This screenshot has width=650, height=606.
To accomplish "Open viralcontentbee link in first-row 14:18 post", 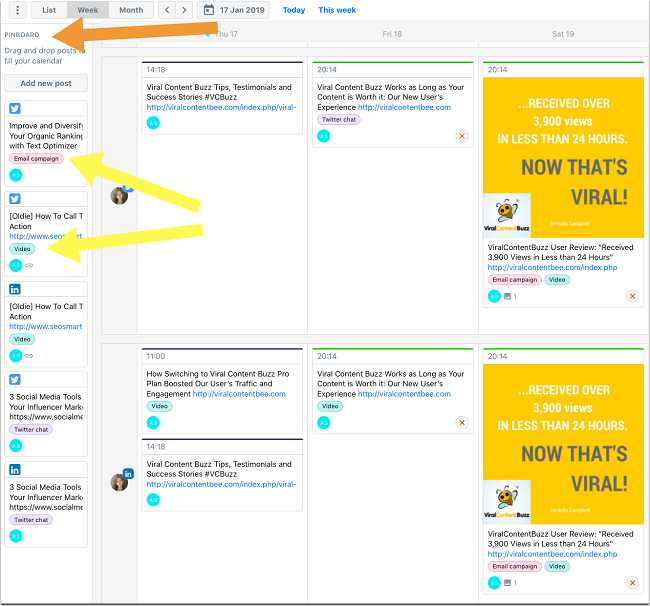I will 221,107.
